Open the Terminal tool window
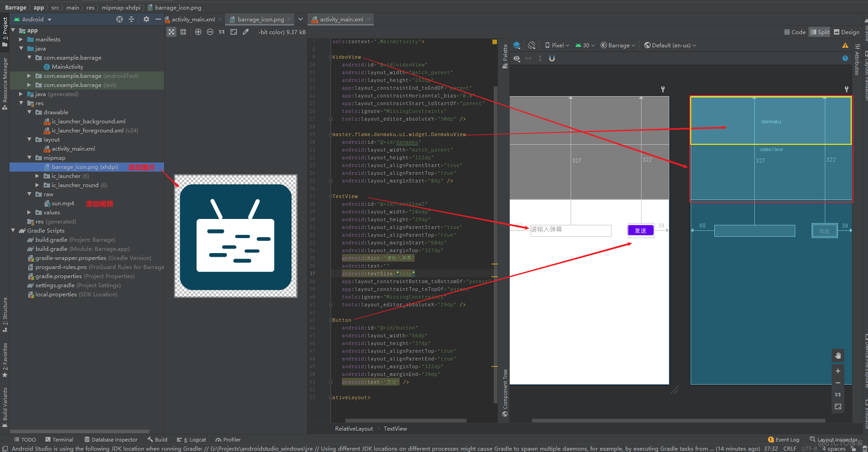This screenshot has width=868, height=452. [59, 440]
